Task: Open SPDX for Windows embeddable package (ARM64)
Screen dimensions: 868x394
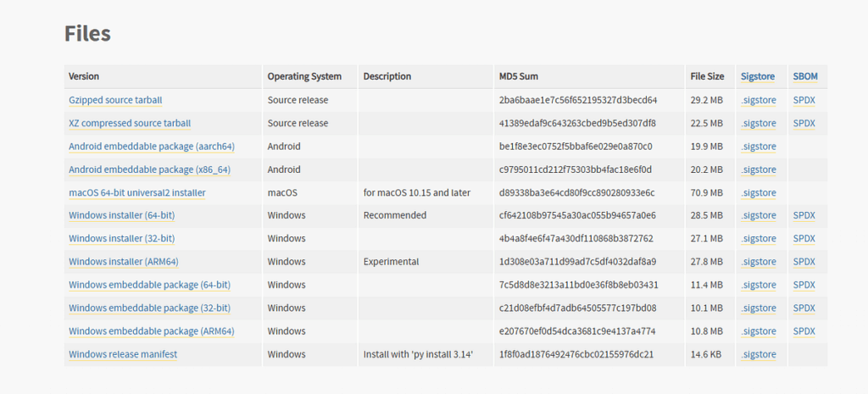Action: coord(804,330)
